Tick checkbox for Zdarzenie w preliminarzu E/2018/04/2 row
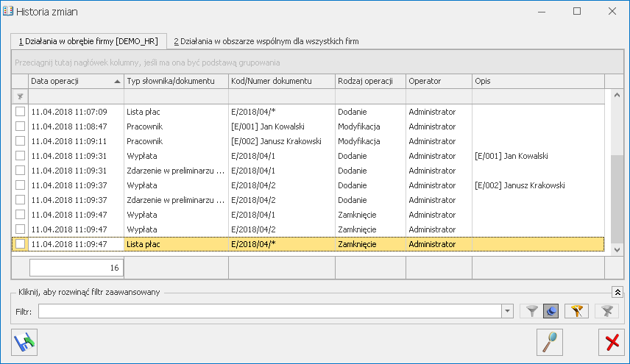Image resolution: width=630 pixels, height=364 pixels. click(x=20, y=200)
